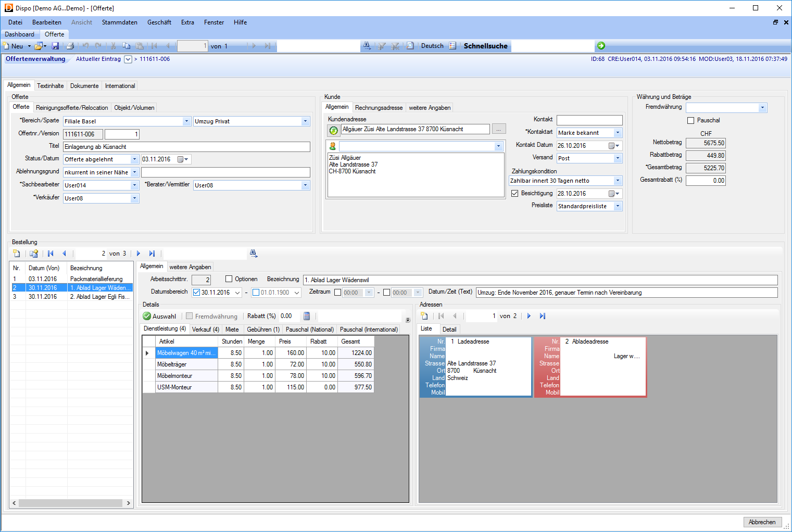
Task: Click the binoculars search icon in Bestellung toolbar
Action: (x=254, y=253)
